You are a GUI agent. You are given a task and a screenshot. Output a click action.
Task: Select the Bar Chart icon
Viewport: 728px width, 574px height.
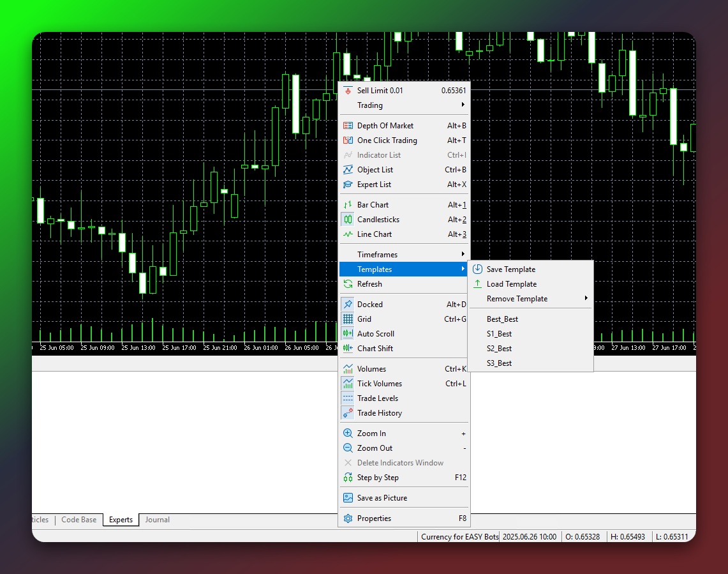(x=348, y=205)
